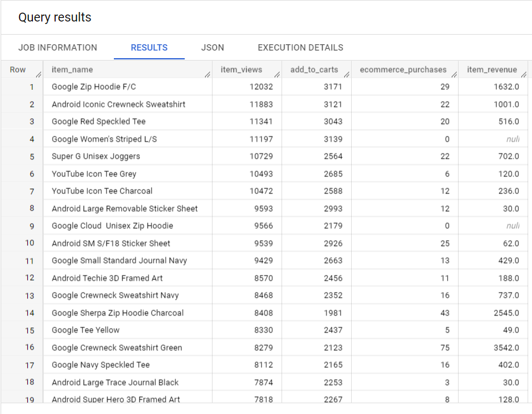The image size is (532, 414).
Task: Click ecommerce_purchases value 43
Action: click(445, 313)
